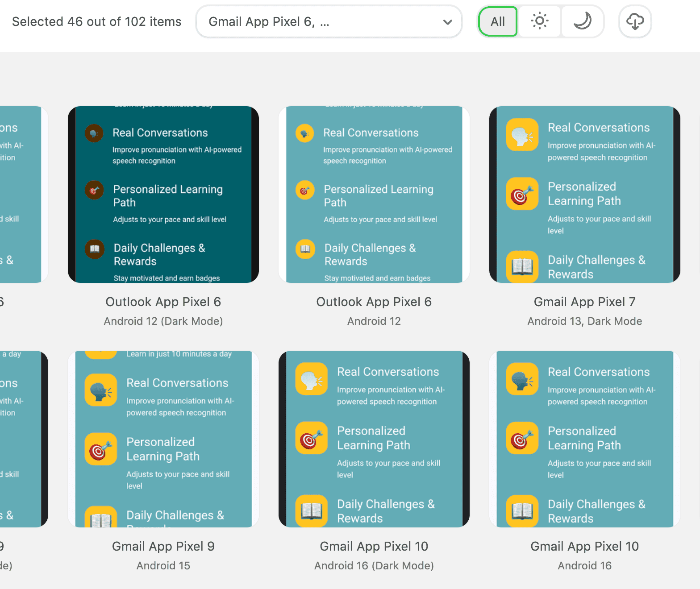Click book icon in Pixel 10 Android 16 preview
This screenshot has width=700, height=589.
522,511
